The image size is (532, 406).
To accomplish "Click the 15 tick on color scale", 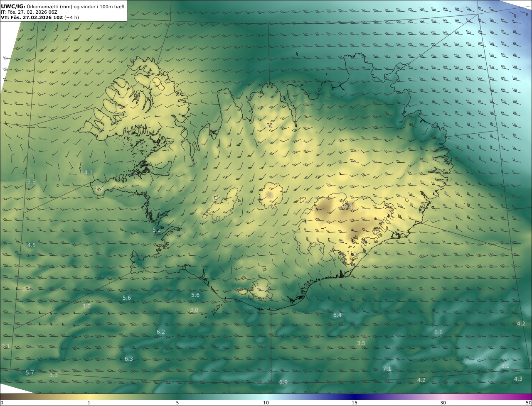I will click(355, 403).
